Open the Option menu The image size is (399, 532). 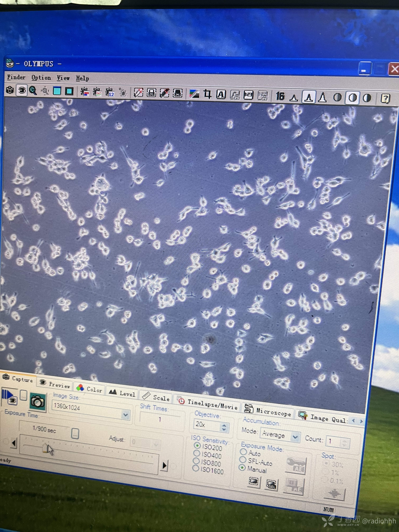point(41,78)
